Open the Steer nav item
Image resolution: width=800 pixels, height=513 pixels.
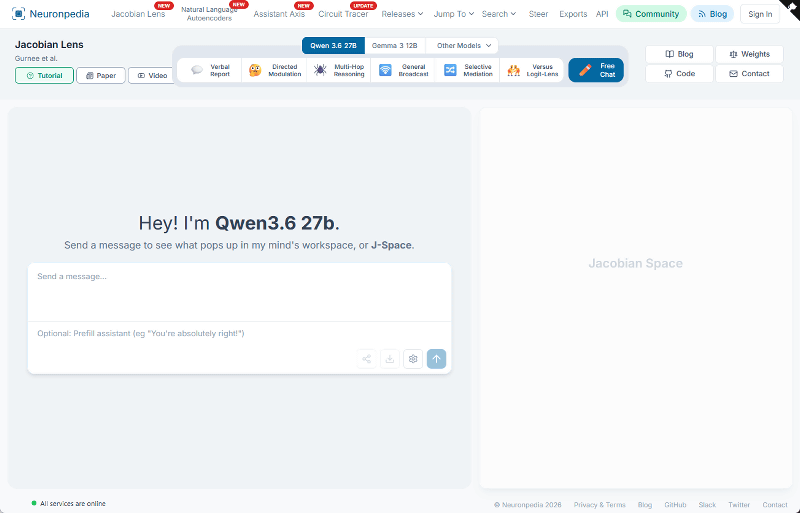pos(538,14)
